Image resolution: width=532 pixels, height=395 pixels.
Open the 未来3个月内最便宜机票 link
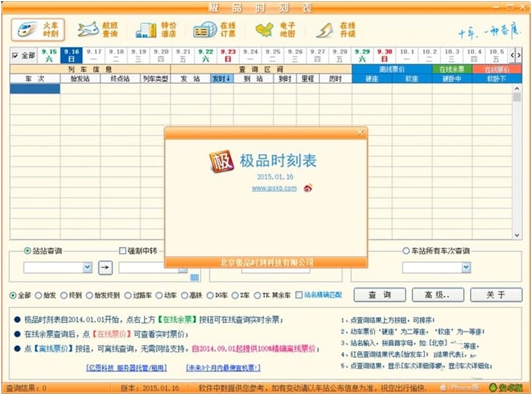(223, 367)
